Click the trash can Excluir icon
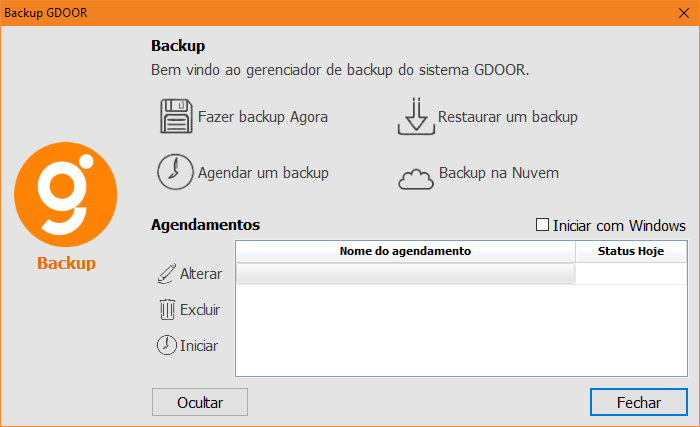This screenshot has width=700, height=427. pos(166,310)
